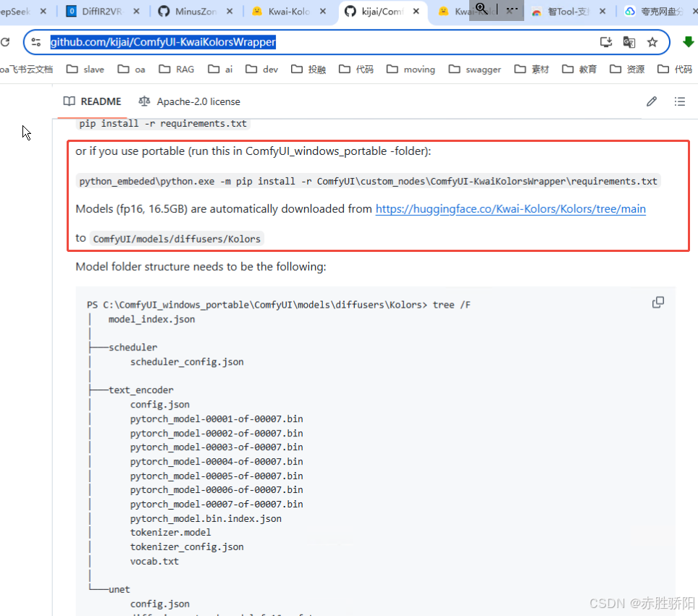Screen dimensions: 698x616
Task: Click pytorch_model-00007-of-00007.bin
Action: tap(216, 505)
